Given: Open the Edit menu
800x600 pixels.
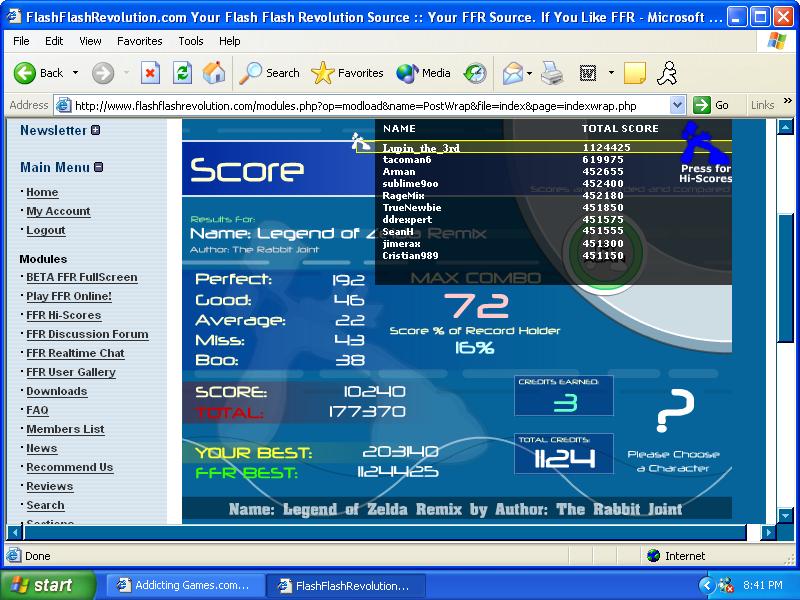Looking at the screenshot, I should tap(54, 41).
